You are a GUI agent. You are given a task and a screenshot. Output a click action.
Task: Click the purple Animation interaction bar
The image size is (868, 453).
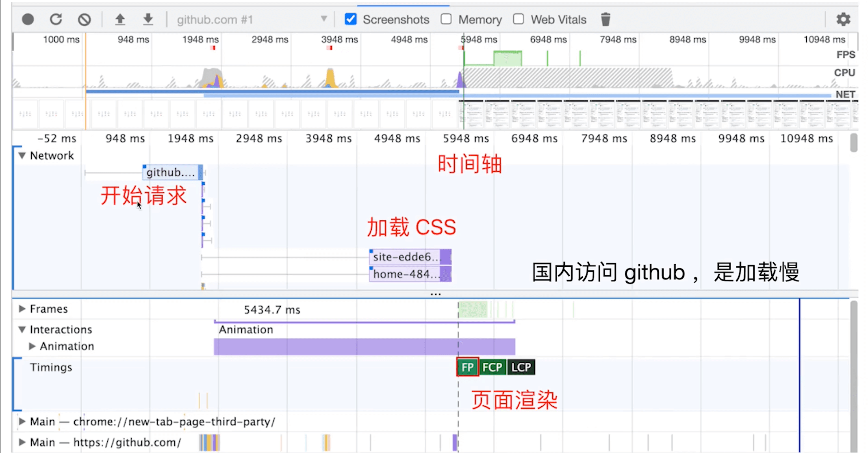tap(364, 347)
